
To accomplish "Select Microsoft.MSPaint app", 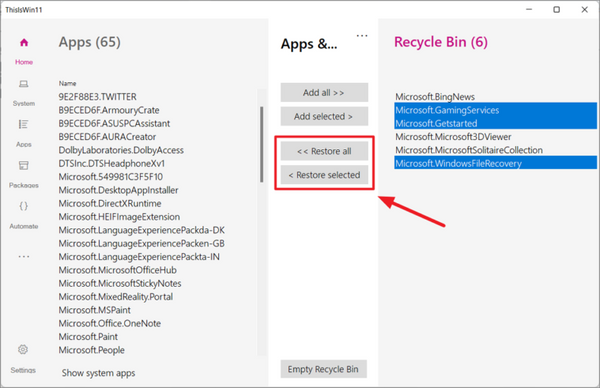I will click(x=95, y=310).
